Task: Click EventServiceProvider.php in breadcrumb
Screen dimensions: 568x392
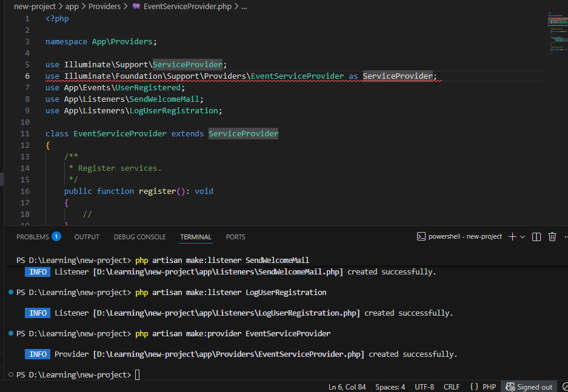Action: pos(187,6)
